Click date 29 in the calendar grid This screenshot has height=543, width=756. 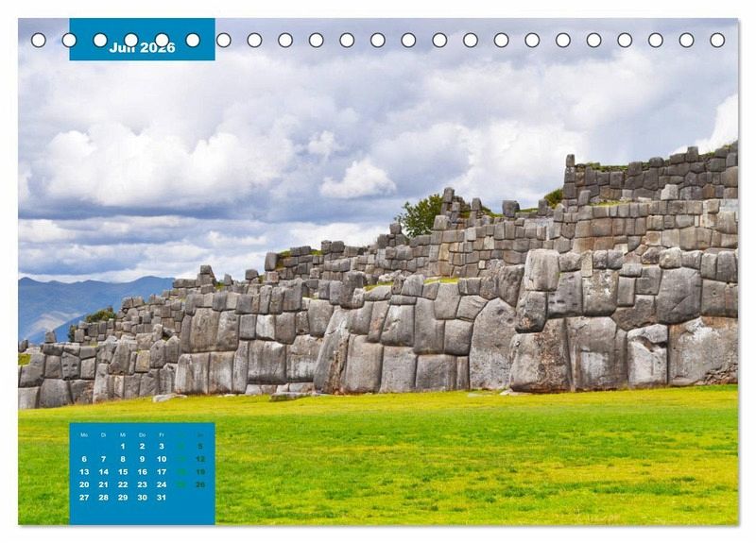[x=123, y=498]
